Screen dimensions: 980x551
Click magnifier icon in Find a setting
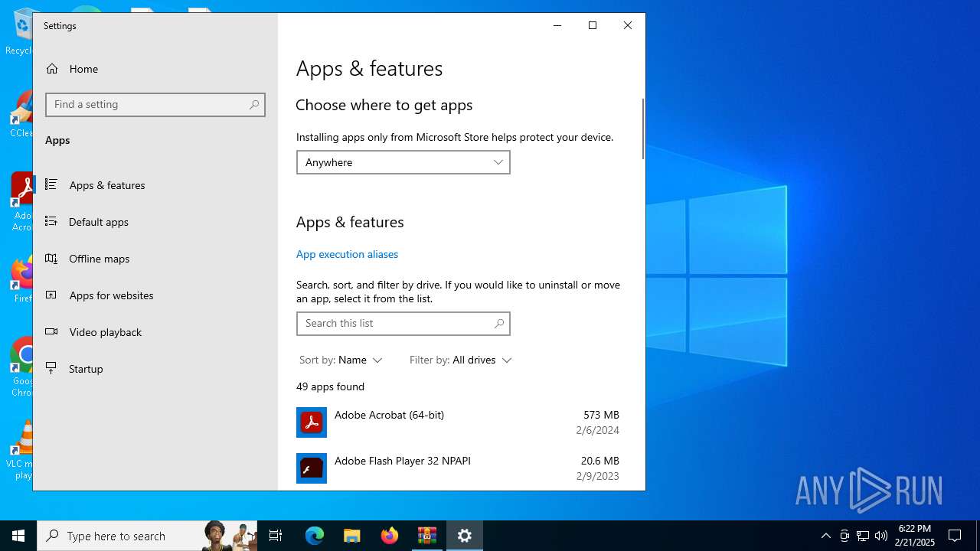[x=254, y=105]
